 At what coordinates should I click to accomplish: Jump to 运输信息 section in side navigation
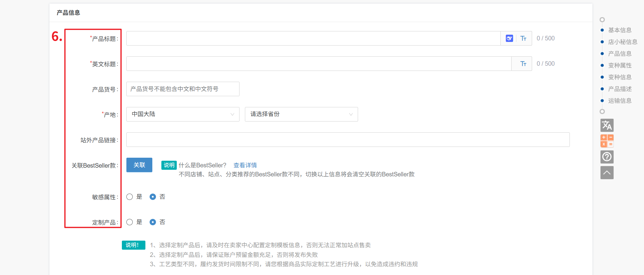(620, 101)
